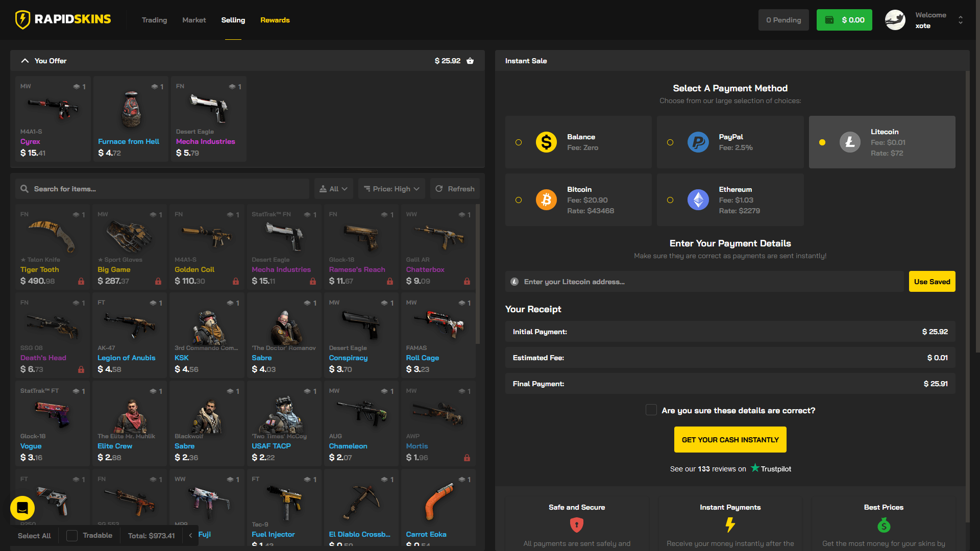Enable the Tradable filter checkbox
The height and width of the screenshot is (551, 980).
click(71, 535)
